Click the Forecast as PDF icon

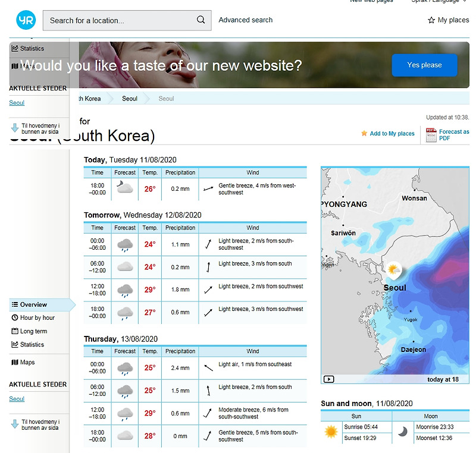431,135
